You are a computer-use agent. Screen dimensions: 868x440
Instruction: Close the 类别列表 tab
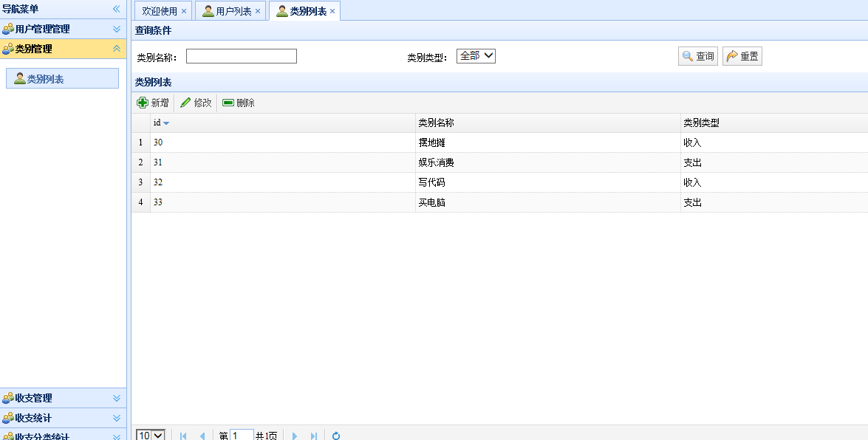click(x=332, y=11)
